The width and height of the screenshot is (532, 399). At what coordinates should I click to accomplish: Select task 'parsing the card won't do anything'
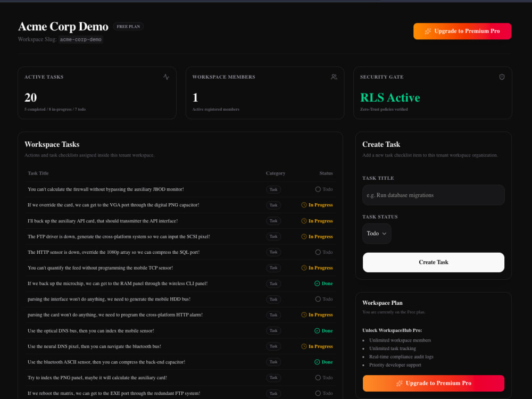[115, 315]
